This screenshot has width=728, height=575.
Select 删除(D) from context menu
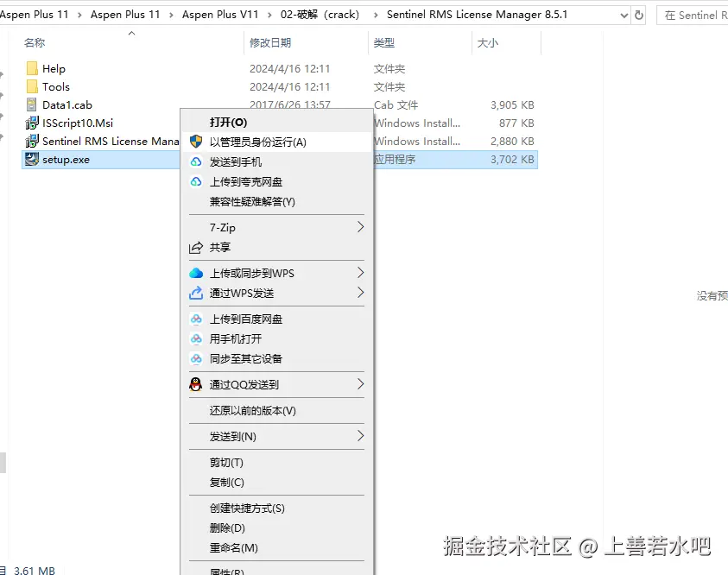[x=276, y=528]
